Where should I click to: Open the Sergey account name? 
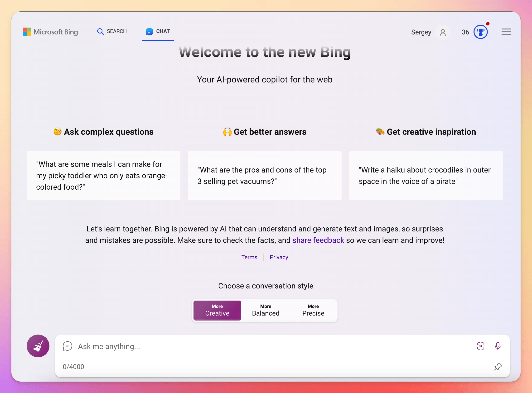pyautogui.click(x=421, y=32)
